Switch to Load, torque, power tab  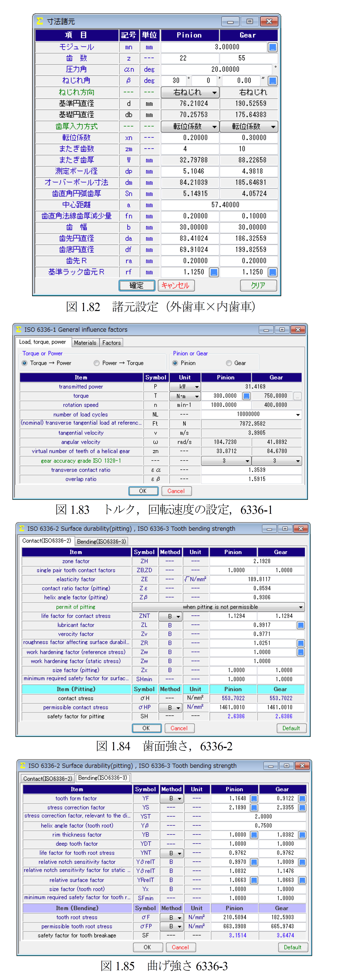[43, 342]
